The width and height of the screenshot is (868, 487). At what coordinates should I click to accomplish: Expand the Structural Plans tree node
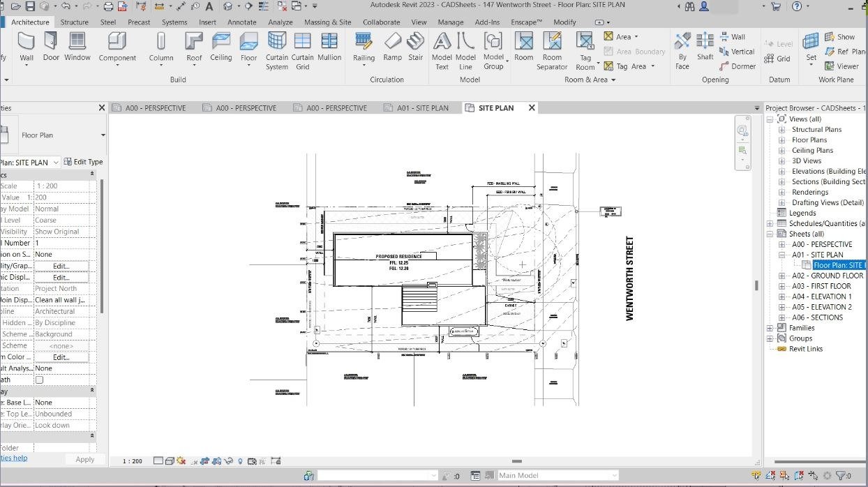coord(781,130)
